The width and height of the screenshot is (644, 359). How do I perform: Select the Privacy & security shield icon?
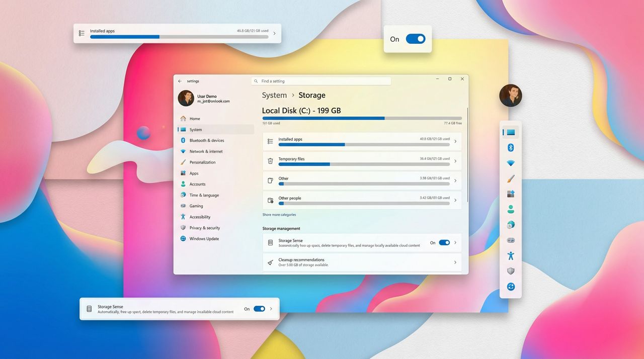tap(183, 228)
